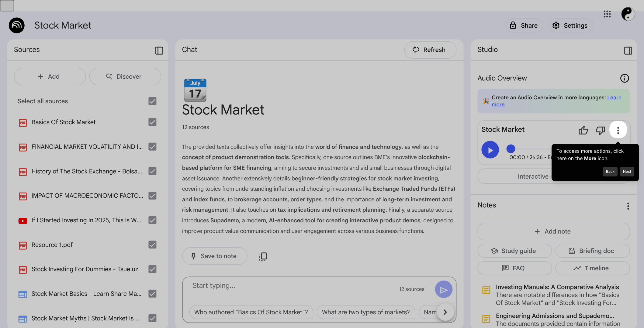Give thumbs down to Stock Market audio
644x328 pixels.
(600, 130)
